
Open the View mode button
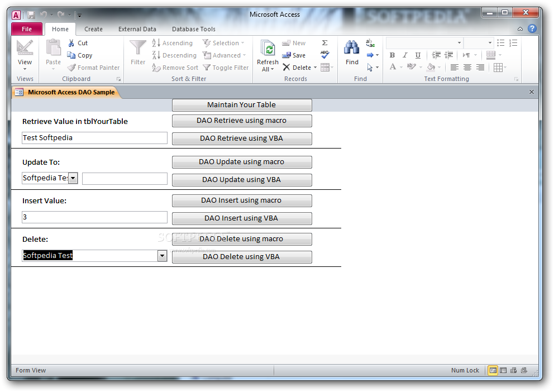point(25,55)
